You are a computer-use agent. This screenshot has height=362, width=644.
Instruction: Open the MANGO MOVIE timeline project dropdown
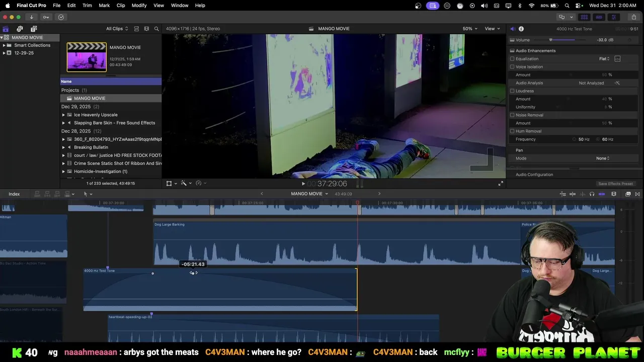pos(309,194)
